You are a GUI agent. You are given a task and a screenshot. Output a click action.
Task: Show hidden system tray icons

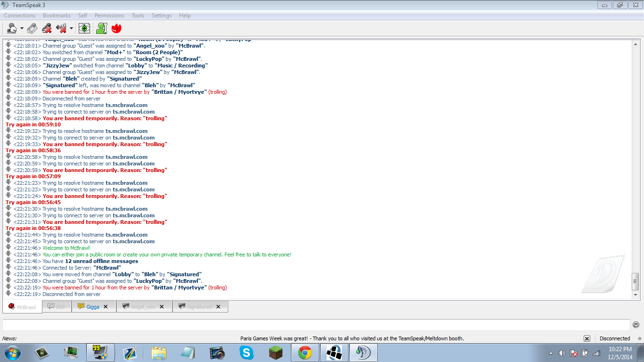551,353
